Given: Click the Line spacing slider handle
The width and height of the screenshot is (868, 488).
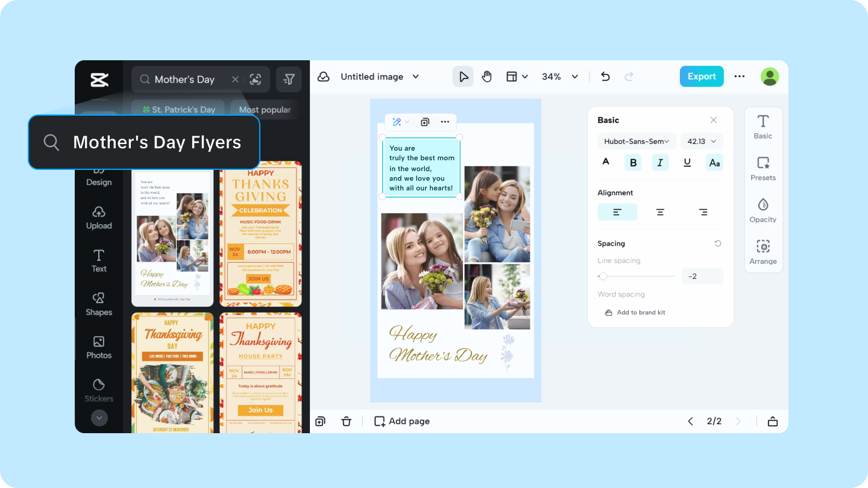Looking at the screenshot, I should (603, 277).
